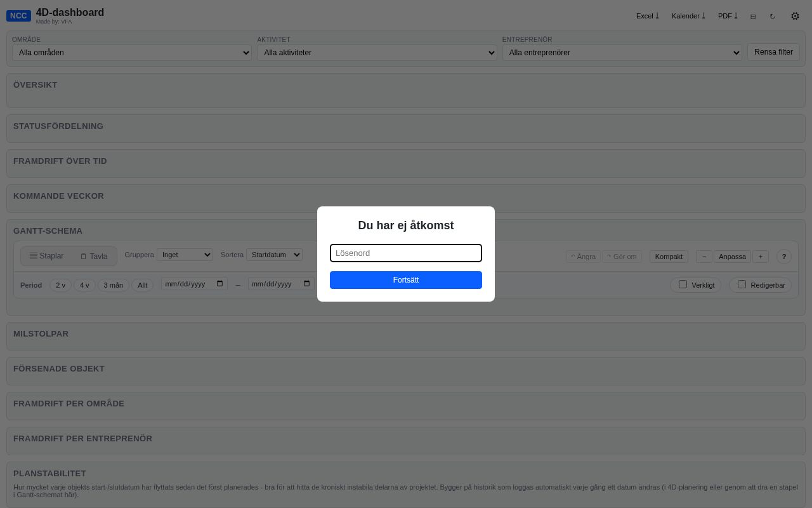Screen dimensions: 812x508
Task: Expand the Entreprenör filter dropdown
Action: click(622, 53)
